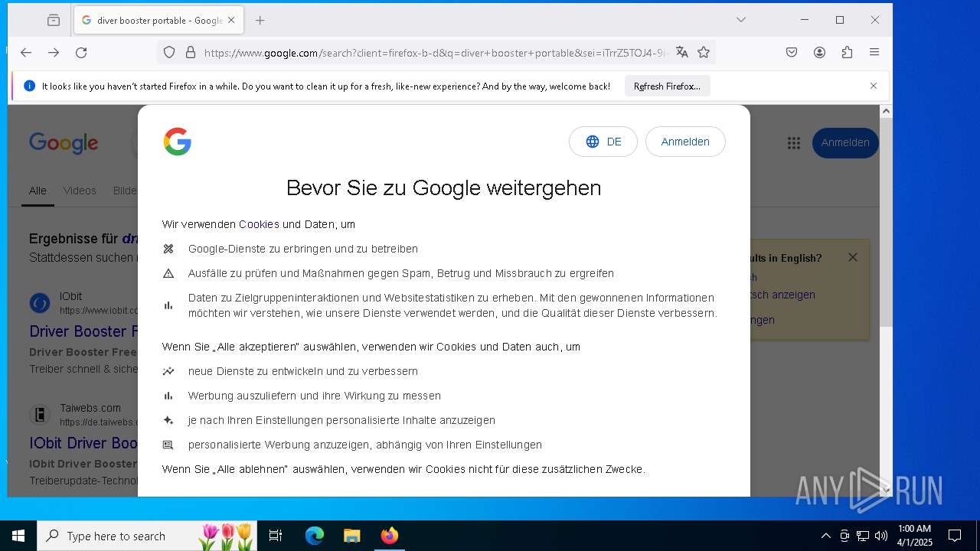Launch Microsoft Edge from taskbar
This screenshot has width=980, height=551.
[315, 536]
